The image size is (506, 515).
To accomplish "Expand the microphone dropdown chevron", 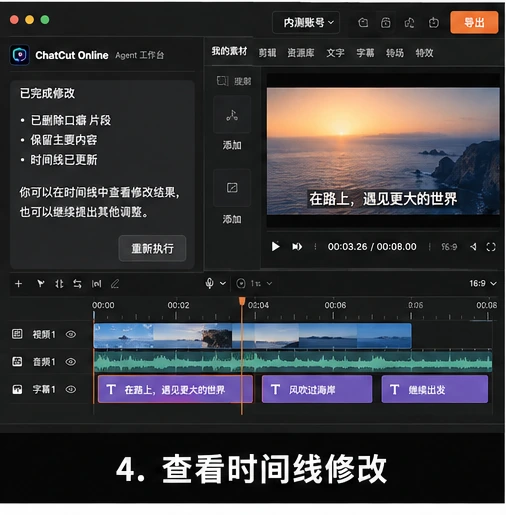I will click(223, 284).
